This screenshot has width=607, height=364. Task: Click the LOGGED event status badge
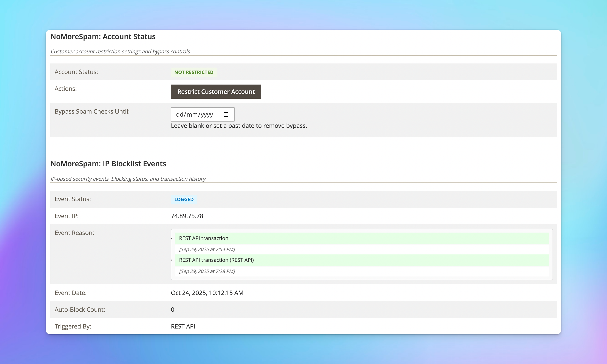click(184, 199)
